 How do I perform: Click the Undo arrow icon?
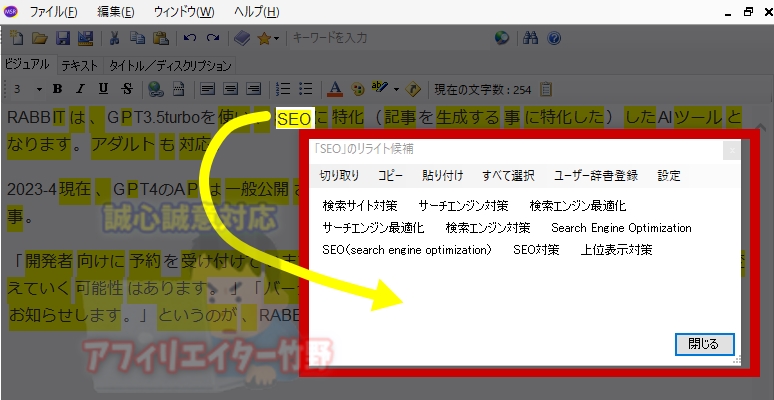(190, 39)
